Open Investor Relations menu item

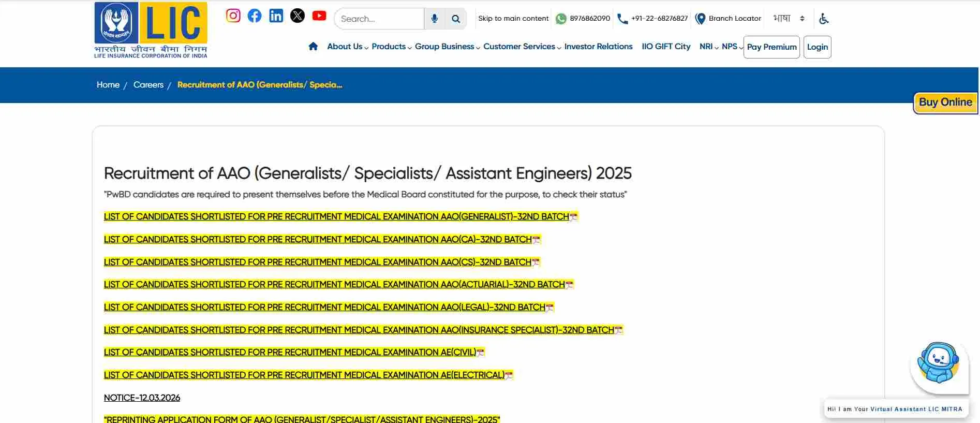pos(598,47)
